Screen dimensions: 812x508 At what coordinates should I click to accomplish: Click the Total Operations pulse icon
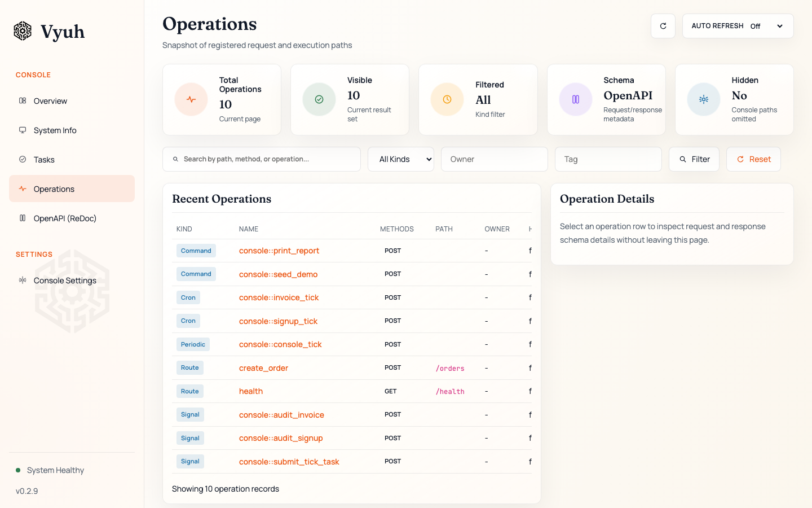[x=191, y=99]
